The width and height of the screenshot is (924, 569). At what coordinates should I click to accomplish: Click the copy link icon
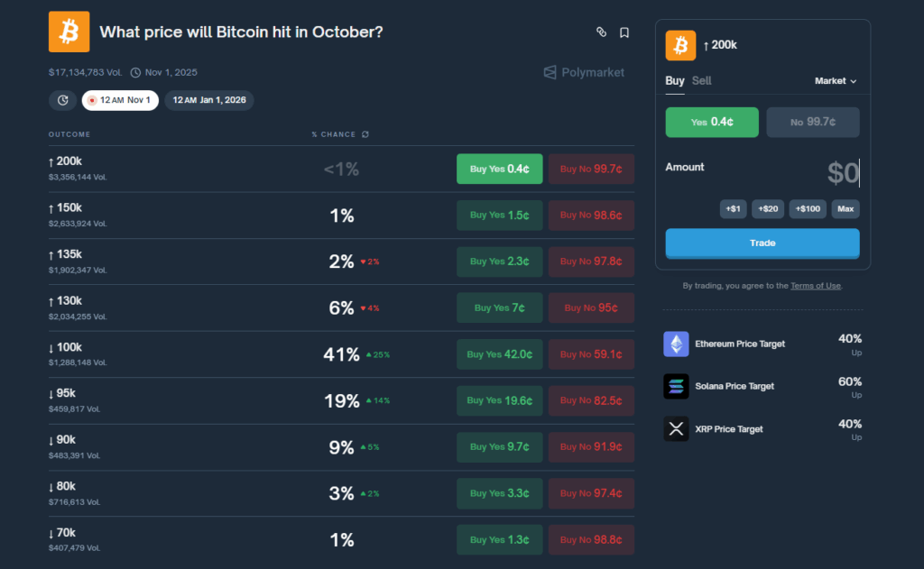pos(601,32)
